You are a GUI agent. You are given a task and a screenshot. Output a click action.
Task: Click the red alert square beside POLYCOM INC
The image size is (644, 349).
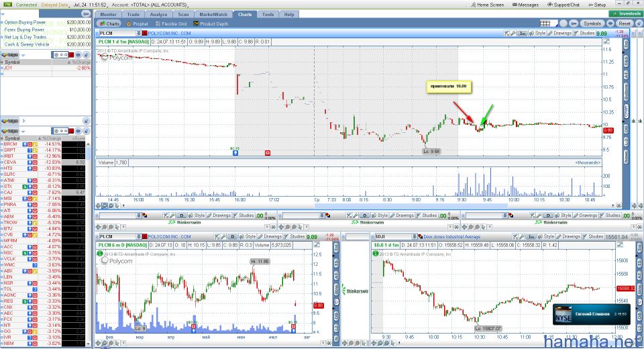pos(145,34)
